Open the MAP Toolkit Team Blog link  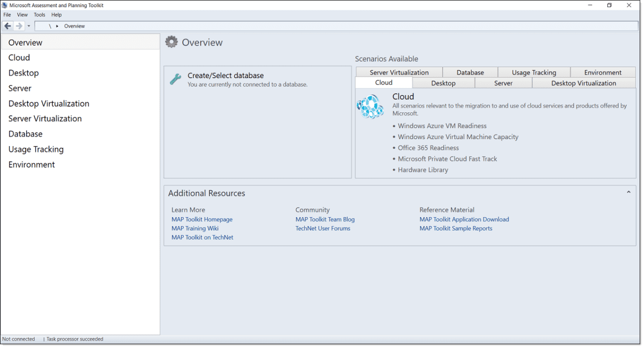[325, 219]
